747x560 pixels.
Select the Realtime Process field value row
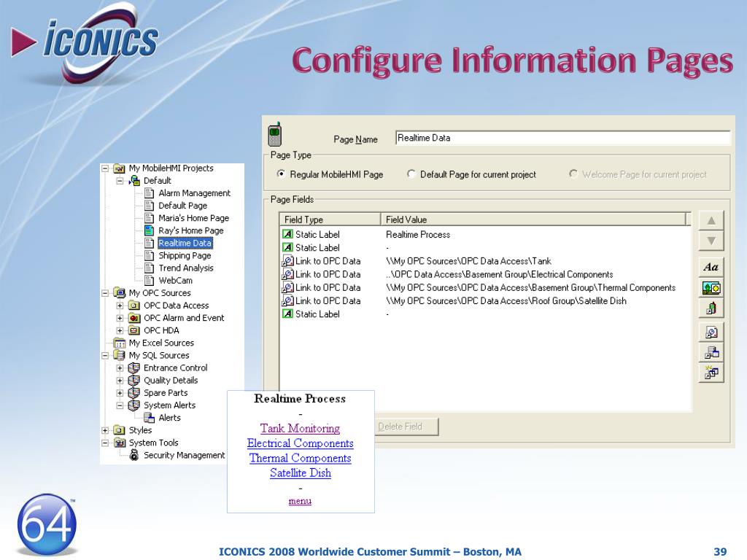tap(485, 234)
